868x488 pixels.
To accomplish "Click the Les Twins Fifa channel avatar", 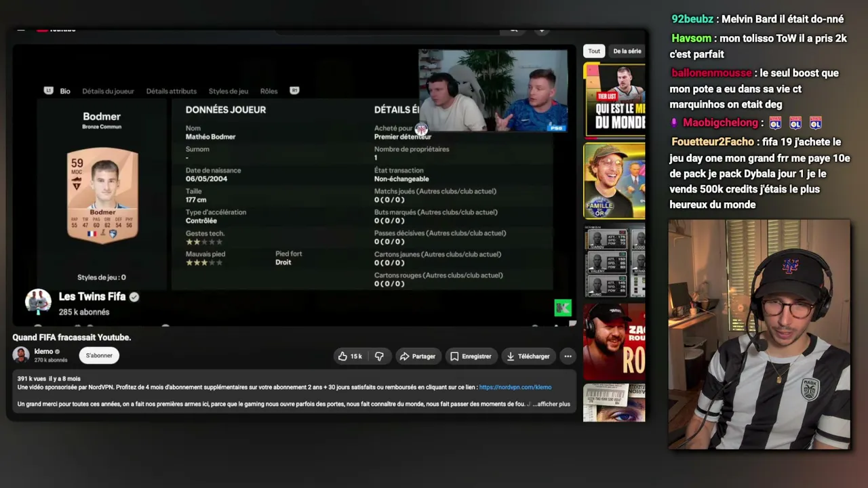I will coord(38,302).
